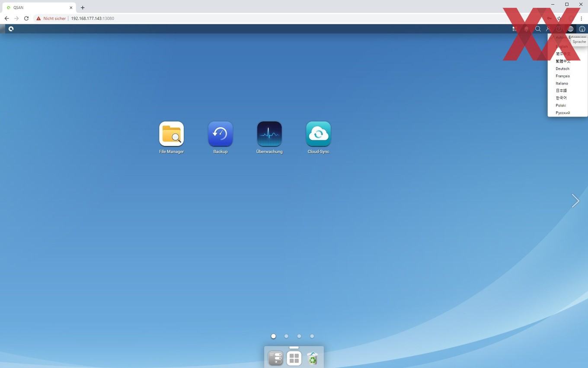This screenshot has width=588, height=368.
Task: Close the QSAN browser tab
Action: [71, 7]
